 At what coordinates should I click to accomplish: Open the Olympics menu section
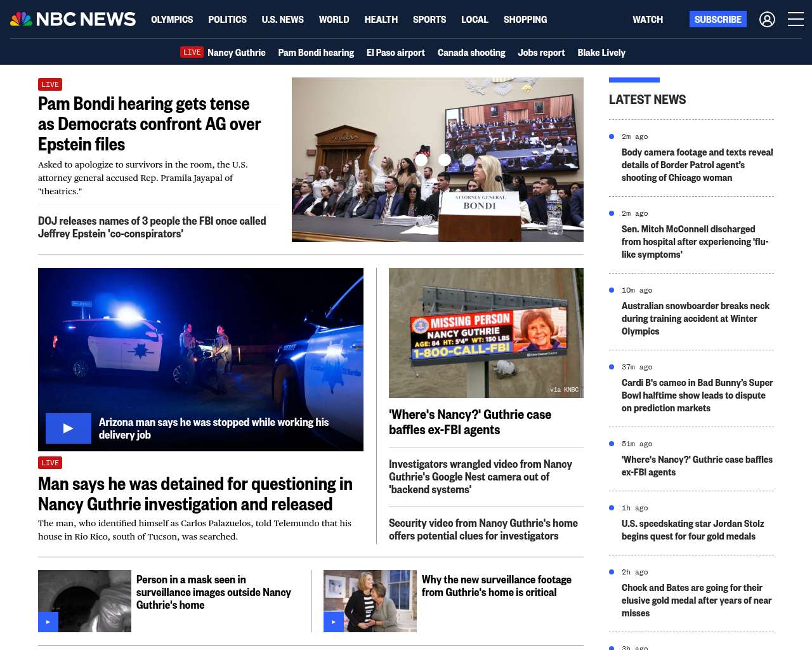pos(172,20)
